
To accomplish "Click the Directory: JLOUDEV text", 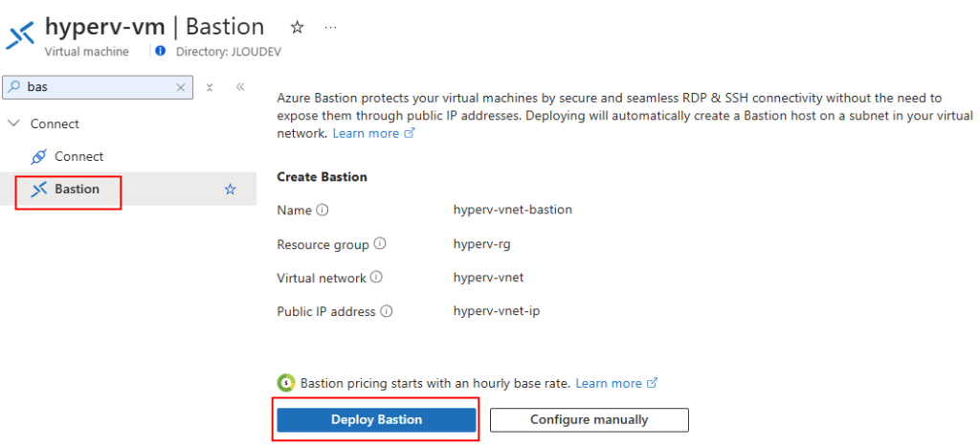I will pos(229,52).
